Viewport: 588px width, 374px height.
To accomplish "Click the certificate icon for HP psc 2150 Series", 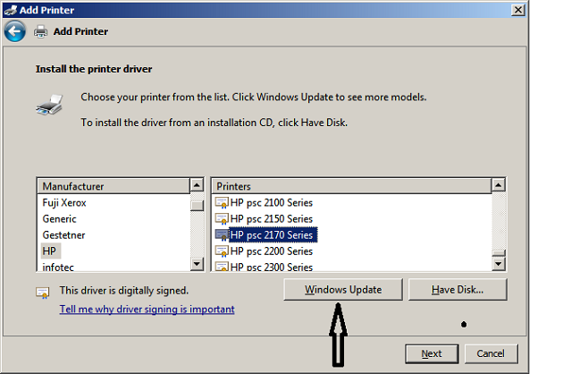I will [222, 219].
